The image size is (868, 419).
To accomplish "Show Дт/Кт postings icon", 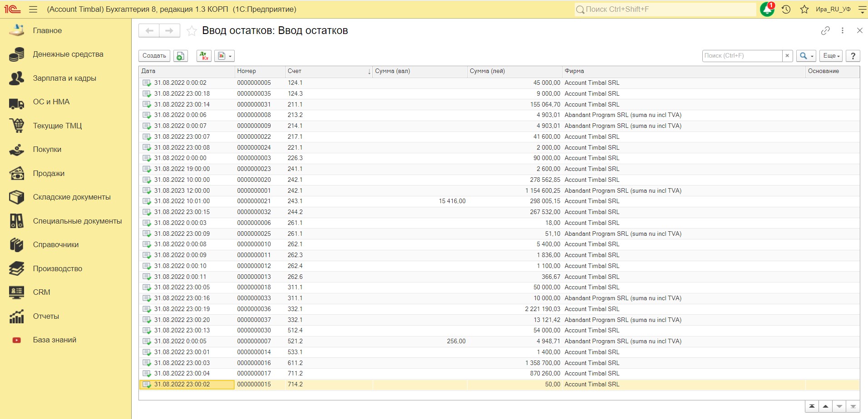I will pos(204,56).
